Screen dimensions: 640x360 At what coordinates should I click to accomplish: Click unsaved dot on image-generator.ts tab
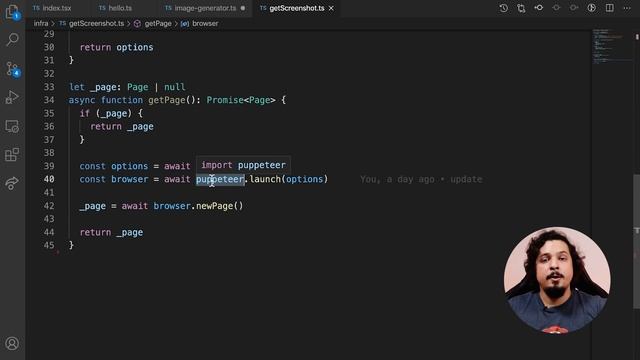[243, 8]
